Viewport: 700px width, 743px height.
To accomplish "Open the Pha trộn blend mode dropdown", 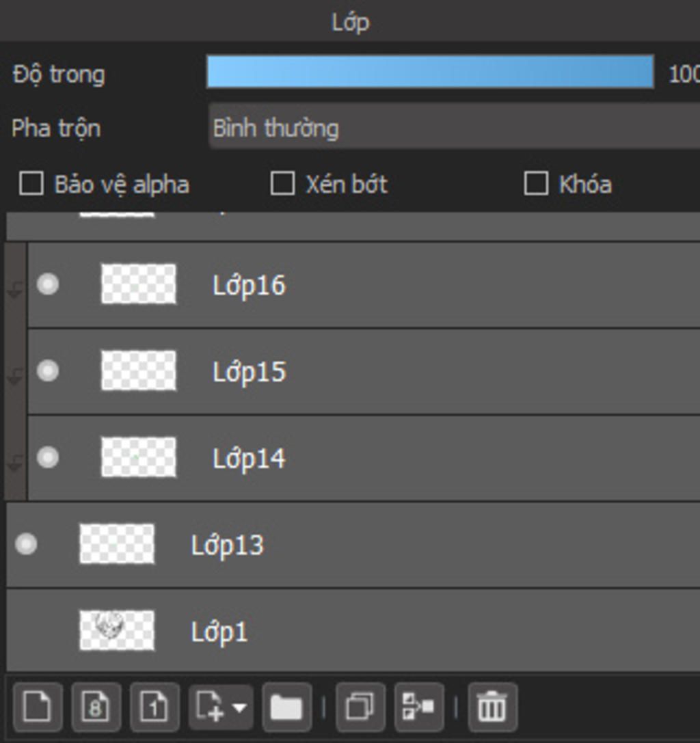I will click(454, 128).
